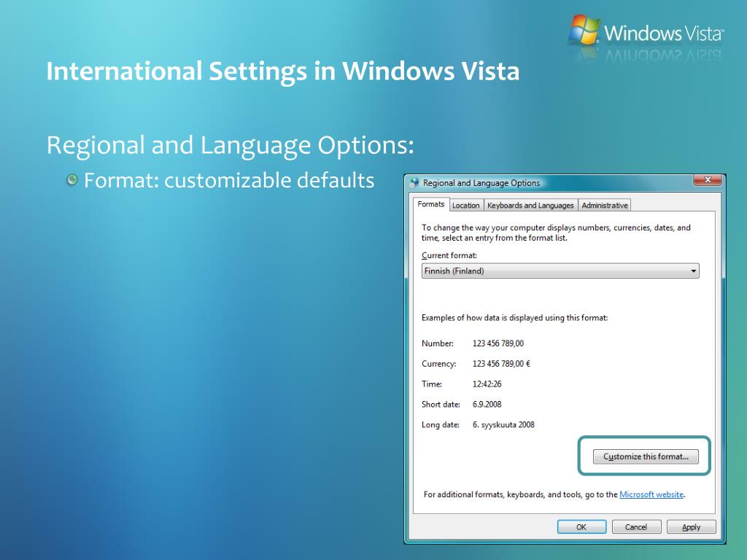Click the Windows Vista logo flag
Screen dimensions: 747x560
click(584, 29)
